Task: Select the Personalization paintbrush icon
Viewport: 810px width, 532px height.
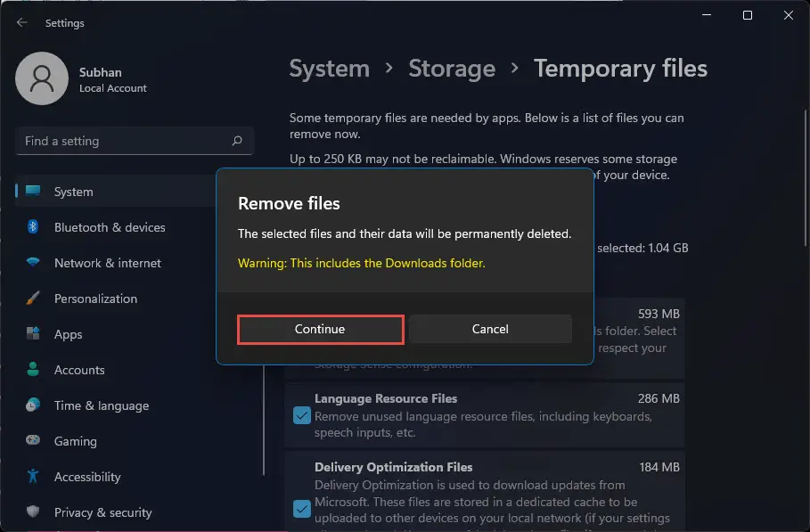Action: pos(33,298)
